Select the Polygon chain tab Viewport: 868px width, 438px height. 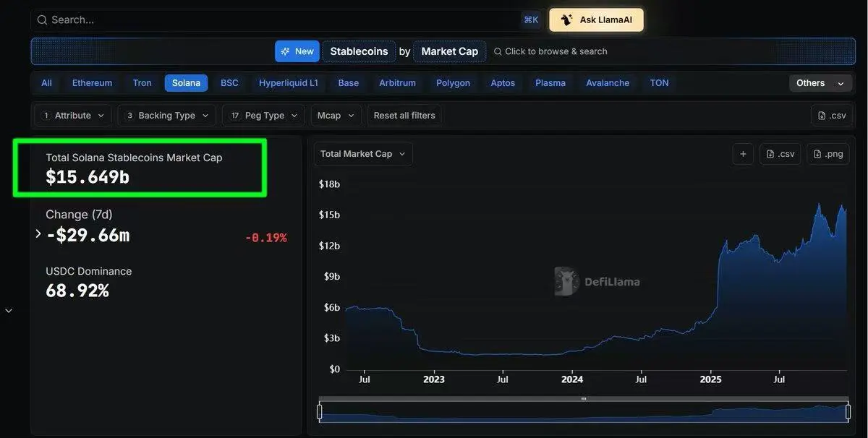click(453, 83)
